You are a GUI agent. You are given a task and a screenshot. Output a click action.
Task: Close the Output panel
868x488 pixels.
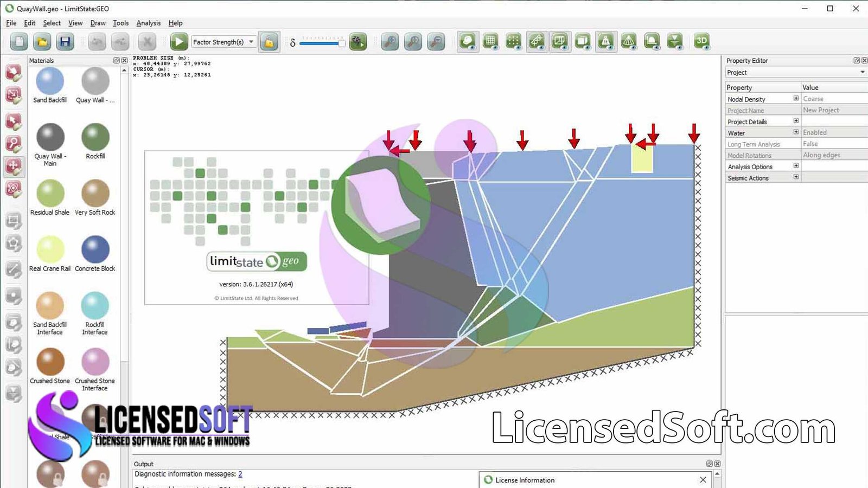(717, 464)
